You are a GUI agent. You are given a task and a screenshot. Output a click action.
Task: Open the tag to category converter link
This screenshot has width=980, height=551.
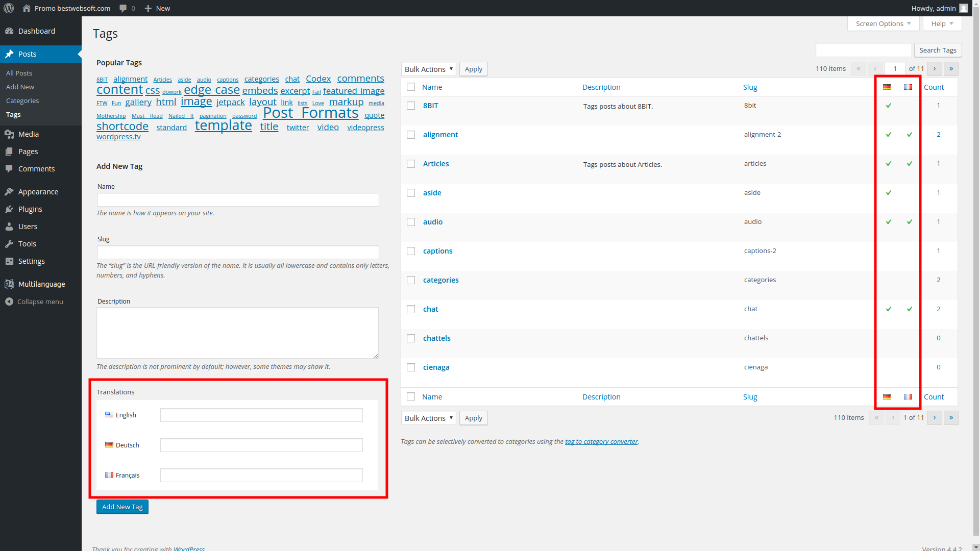601,442
